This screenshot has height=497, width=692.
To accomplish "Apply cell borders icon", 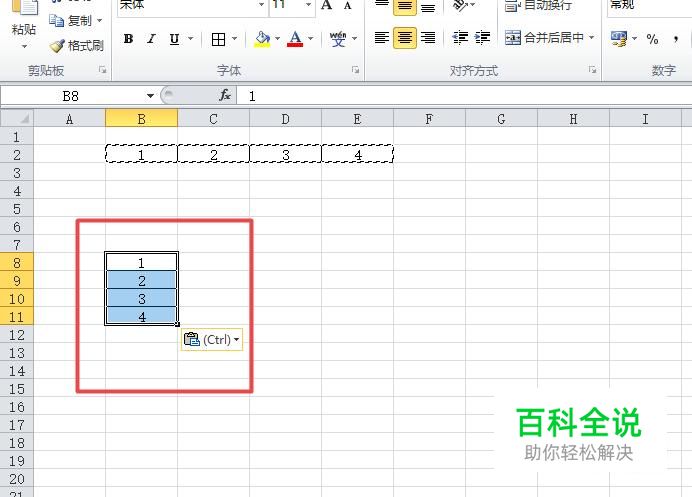I will (218, 39).
